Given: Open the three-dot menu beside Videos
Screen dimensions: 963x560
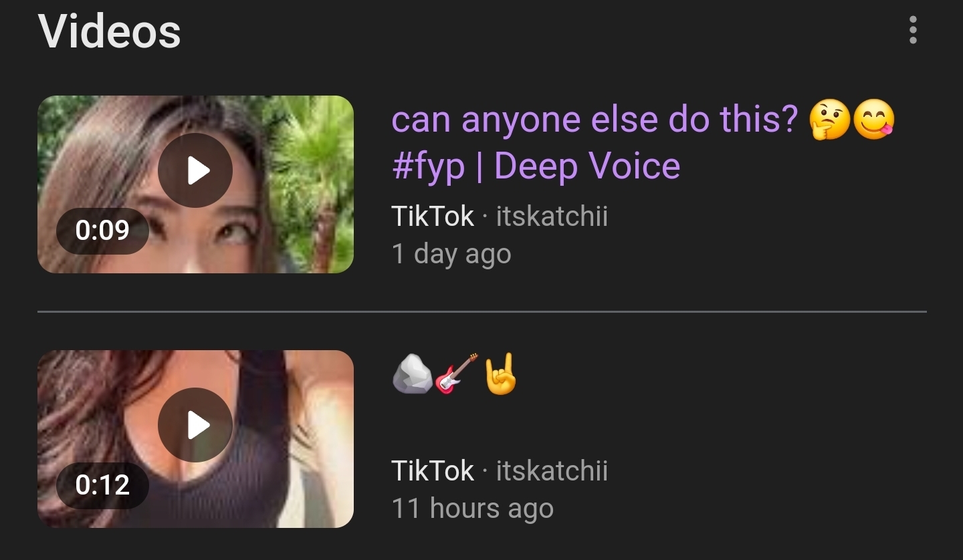Looking at the screenshot, I should coord(913,31).
